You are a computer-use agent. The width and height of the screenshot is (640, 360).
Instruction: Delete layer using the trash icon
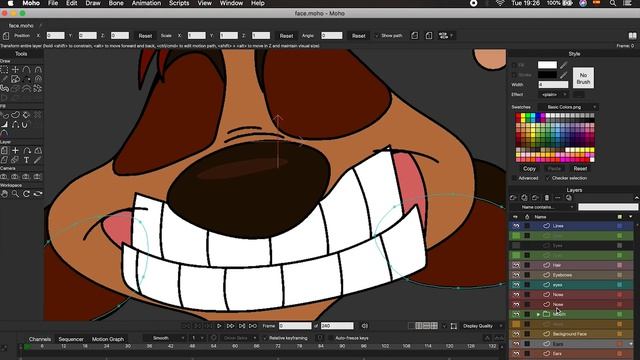547,198
